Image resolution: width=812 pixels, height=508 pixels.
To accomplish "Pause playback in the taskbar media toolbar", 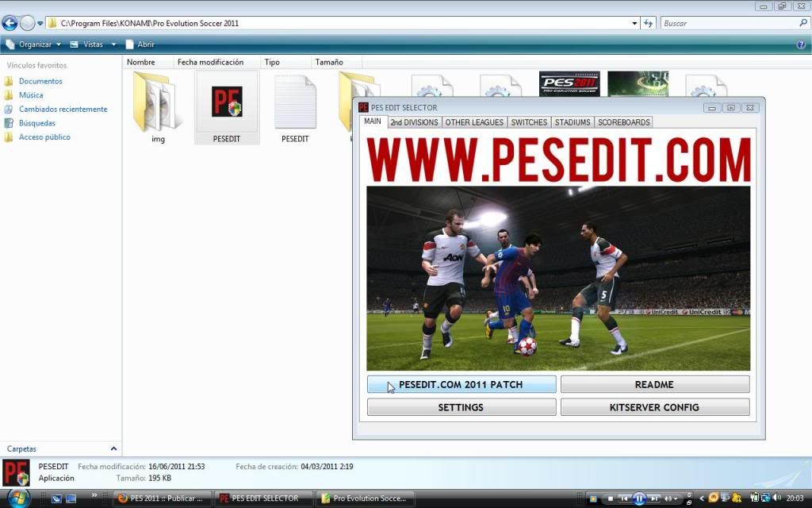I will tap(639, 498).
